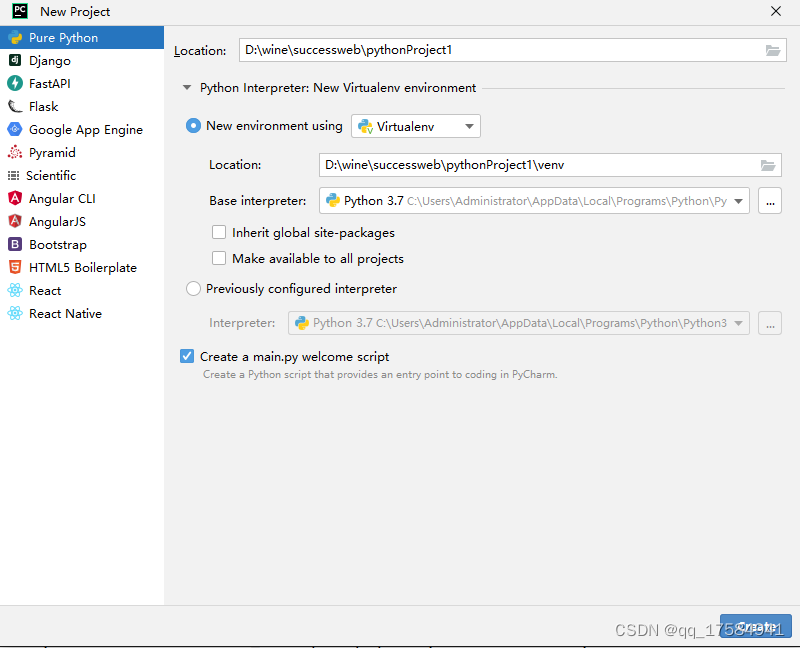Close the New Project dialog
The width and height of the screenshot is (800, 648).
pos(776,11)
